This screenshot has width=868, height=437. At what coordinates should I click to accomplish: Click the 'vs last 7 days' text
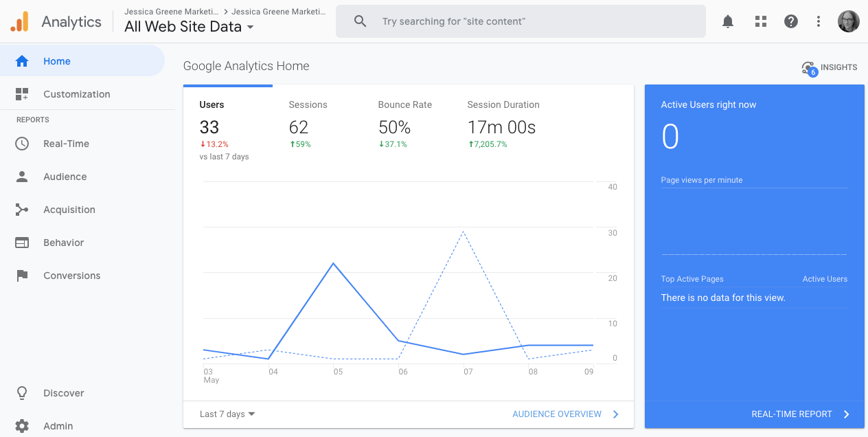tap(225, 157)
